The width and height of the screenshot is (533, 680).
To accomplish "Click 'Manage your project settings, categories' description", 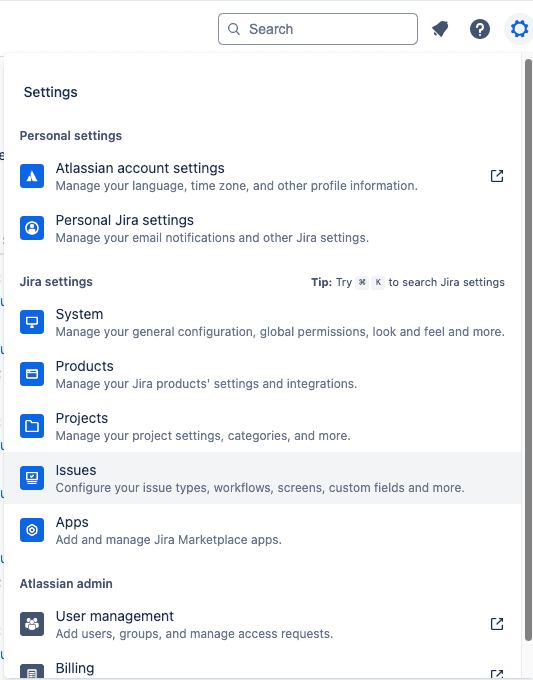I will point(203,436).
